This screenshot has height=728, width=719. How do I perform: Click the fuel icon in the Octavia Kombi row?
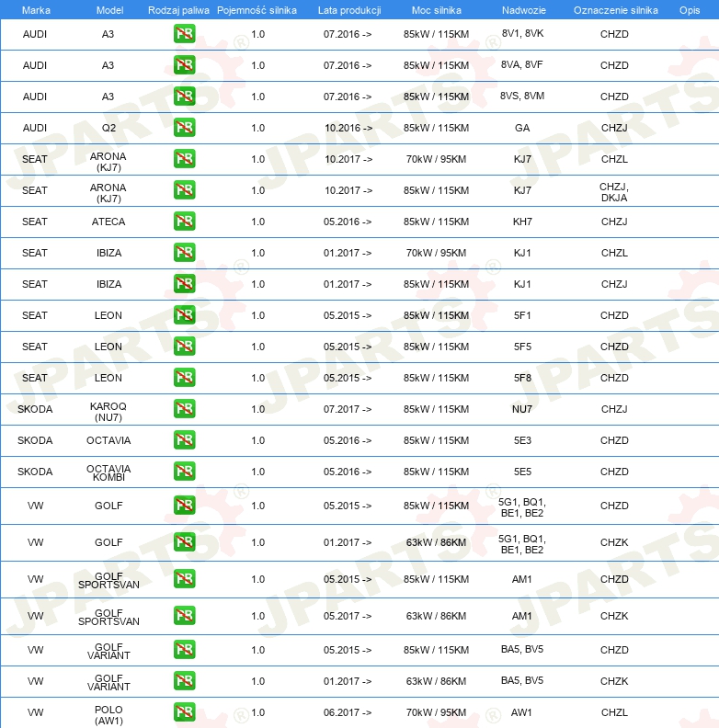tap(185, 472)
